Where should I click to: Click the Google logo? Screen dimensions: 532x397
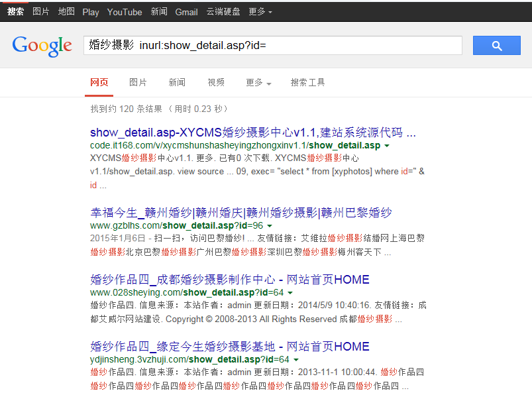coord(42,46)
